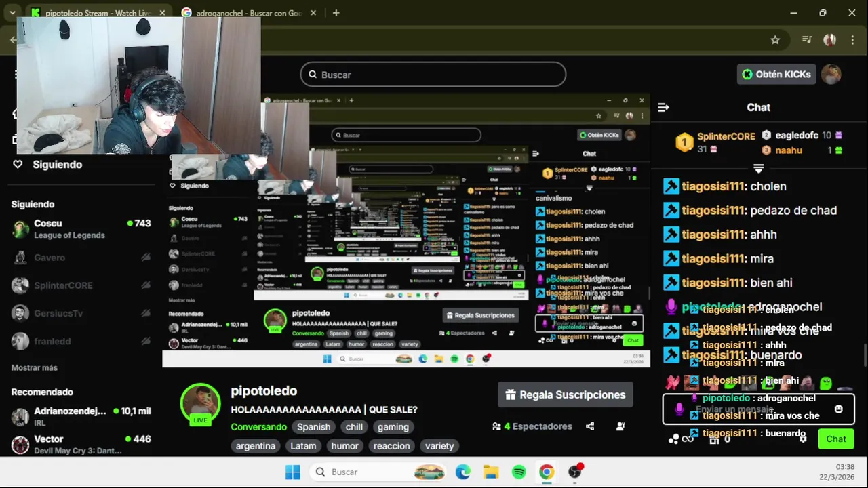Open Spotify from taskbar
This screenshot has width=868, height=488.
coord(519,472)
